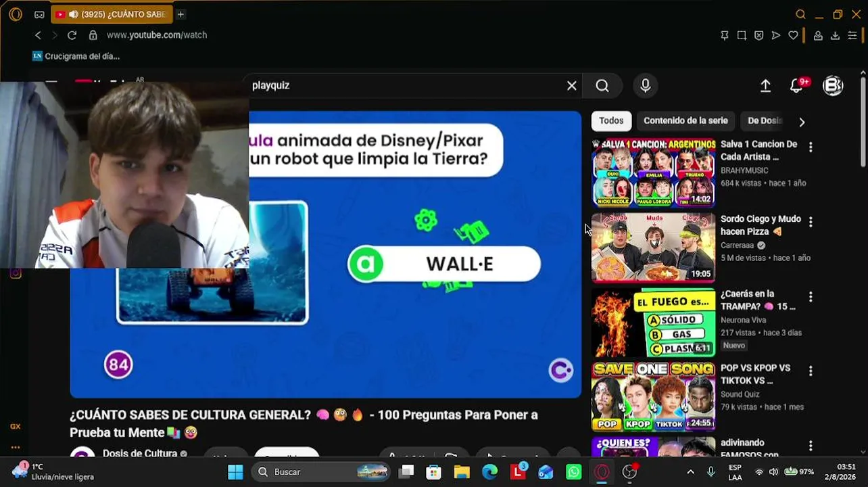Switch keyboard language ESP LAA
The width and height of the screenshot is (868, 487).
tap(735, 472)
